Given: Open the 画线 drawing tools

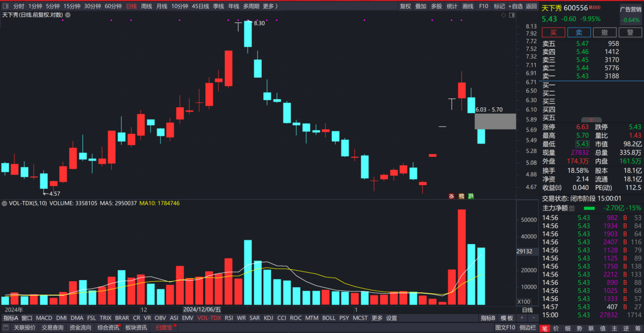Looking at the screenshot, I should (468, 6).
